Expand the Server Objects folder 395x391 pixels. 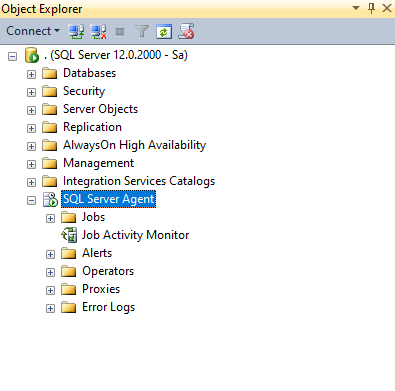coord(31,110)
